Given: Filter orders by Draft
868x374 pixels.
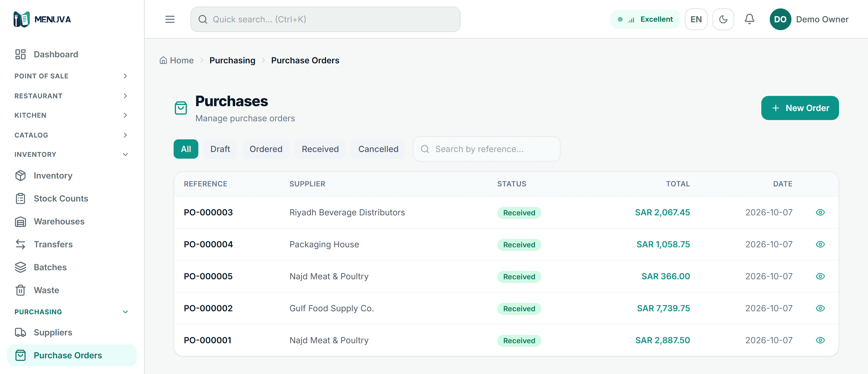Looking at the screenshot, I should click(x=220, y=149).
